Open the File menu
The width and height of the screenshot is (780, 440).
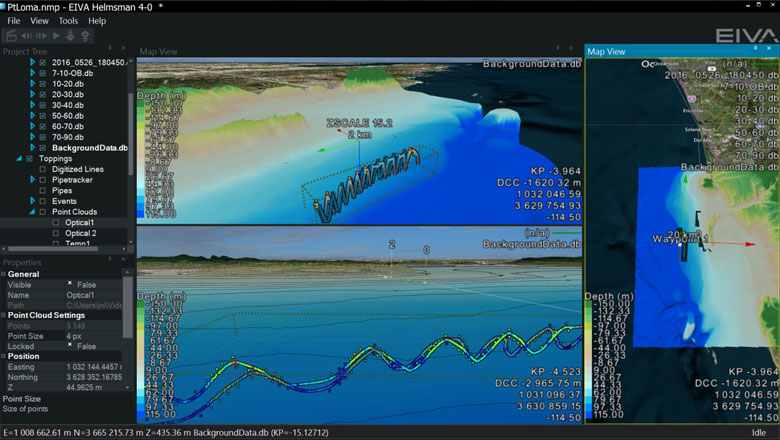click(x=14, y=21)
